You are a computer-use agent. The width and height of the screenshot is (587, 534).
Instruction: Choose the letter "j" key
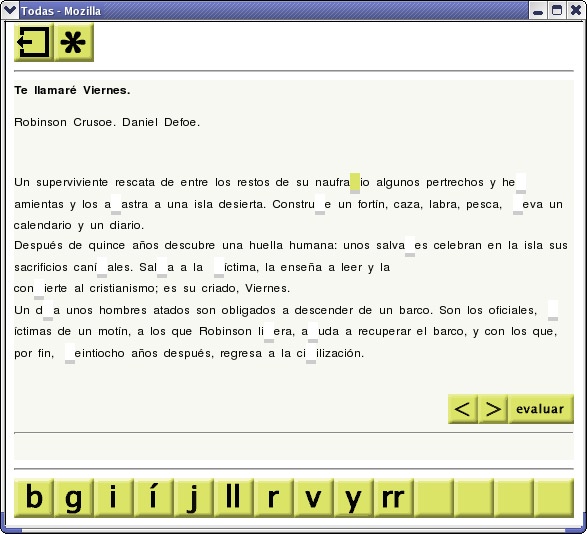(194, 498)
